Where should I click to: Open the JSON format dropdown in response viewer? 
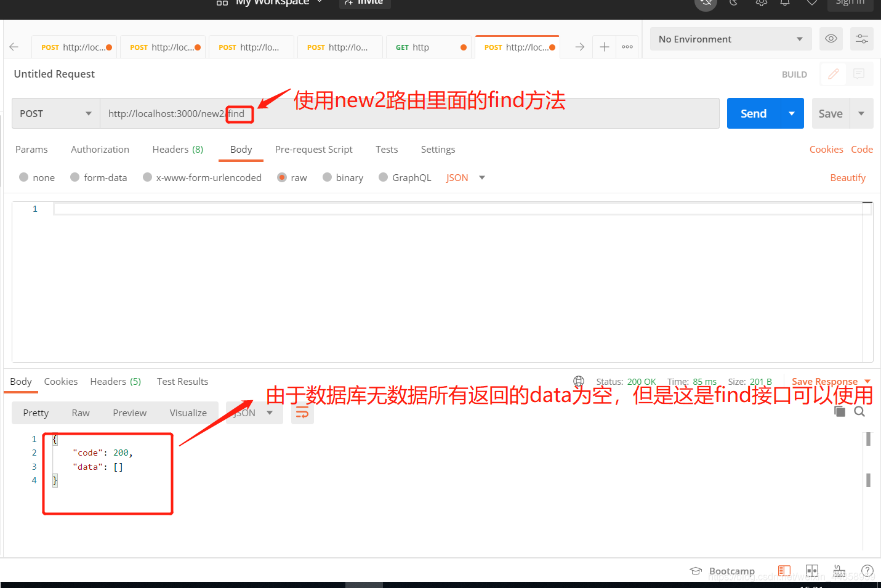pos(254,413)
